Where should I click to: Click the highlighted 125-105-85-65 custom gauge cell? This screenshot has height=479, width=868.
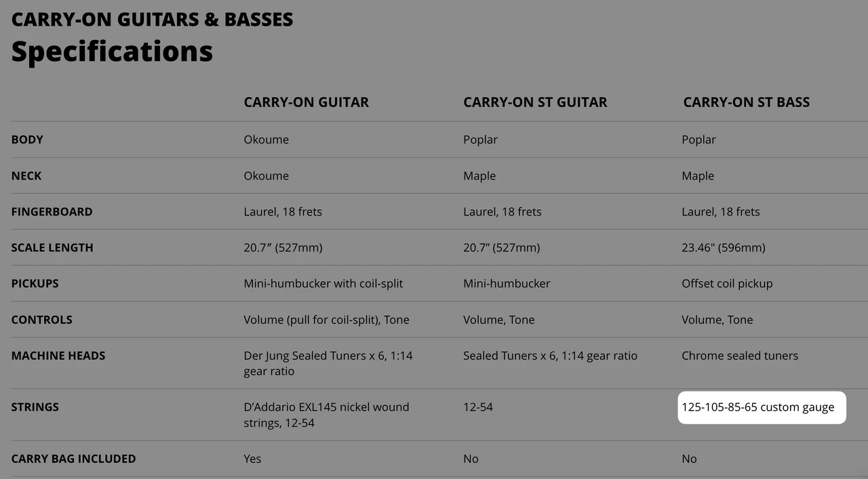click(758, 407)
